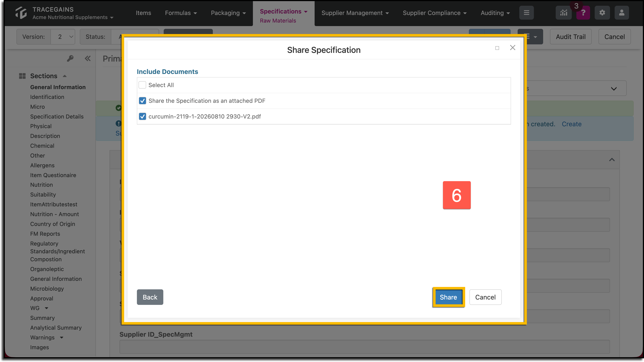Viewport: 644px width, 362px height.
Task: Collapse the Sections list arrow
Action: tap(65, 76)
